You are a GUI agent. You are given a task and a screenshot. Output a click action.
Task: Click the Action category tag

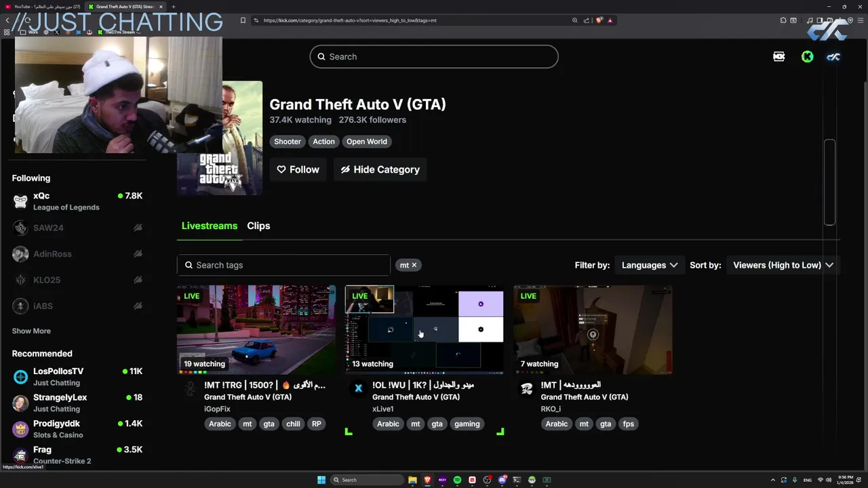323,142
